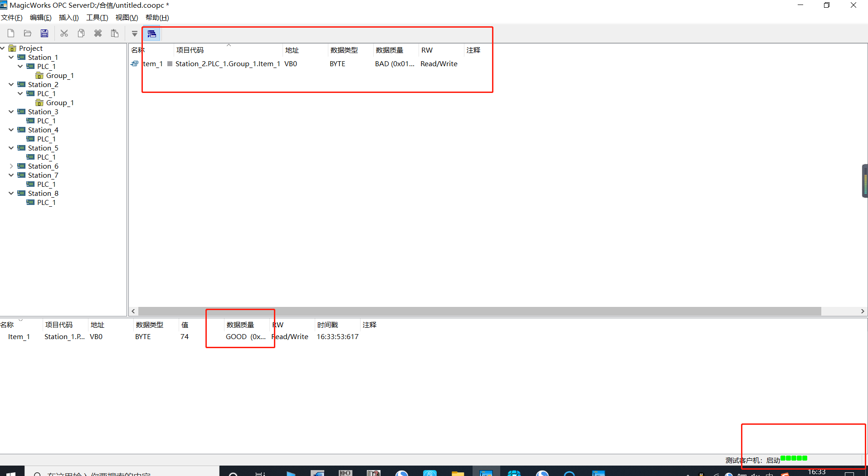Viewport: 868px width, 476px height.
Task: Collapse PLC_1 under Station_2
Action: click(20, 93)
